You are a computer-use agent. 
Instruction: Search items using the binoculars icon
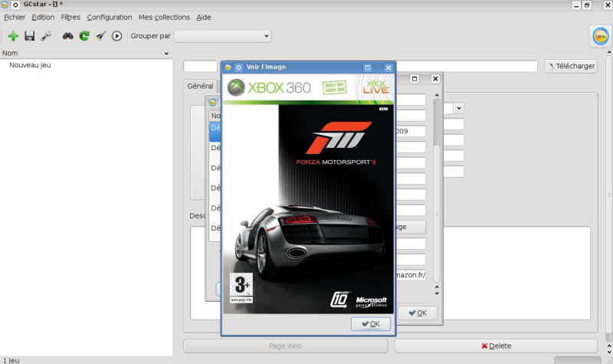point(68,36)
